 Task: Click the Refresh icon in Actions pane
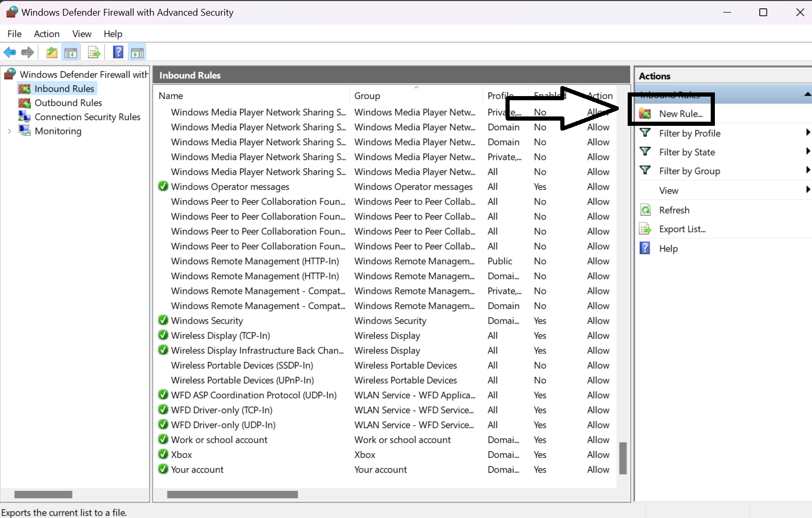[x=645, y=210]
